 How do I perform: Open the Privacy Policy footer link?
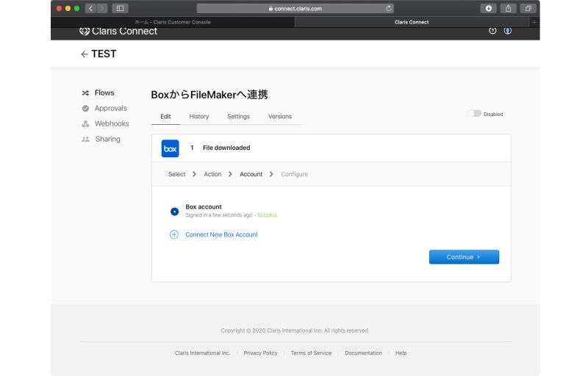pos(260,352)
